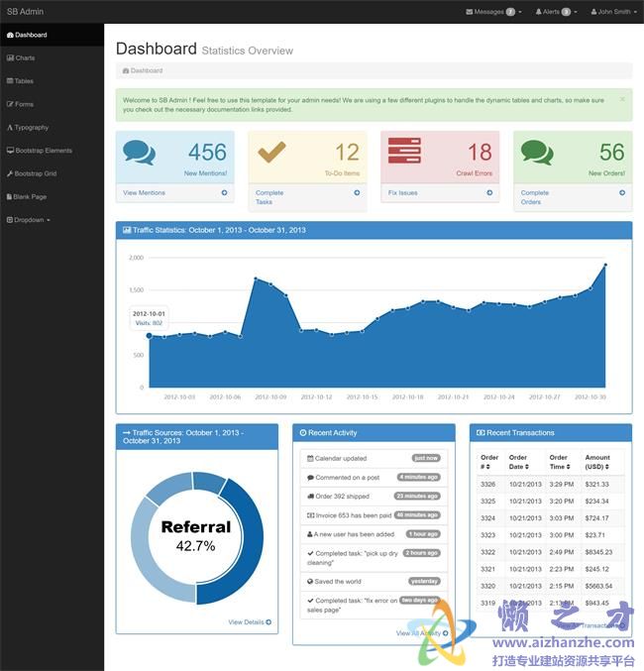Open the Messages dropdown in top bar
Image resolution: width=644 pixels, height=671 pixels.
click(493, 12)
